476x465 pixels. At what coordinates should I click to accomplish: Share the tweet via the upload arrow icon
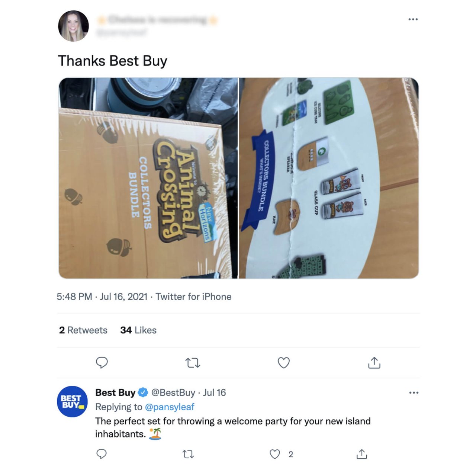point(374,363)
